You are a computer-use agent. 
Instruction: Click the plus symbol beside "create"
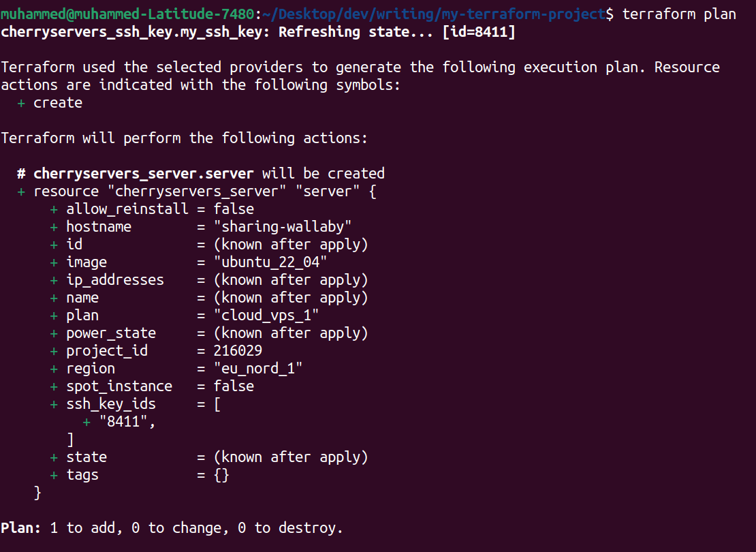point(21,102)
